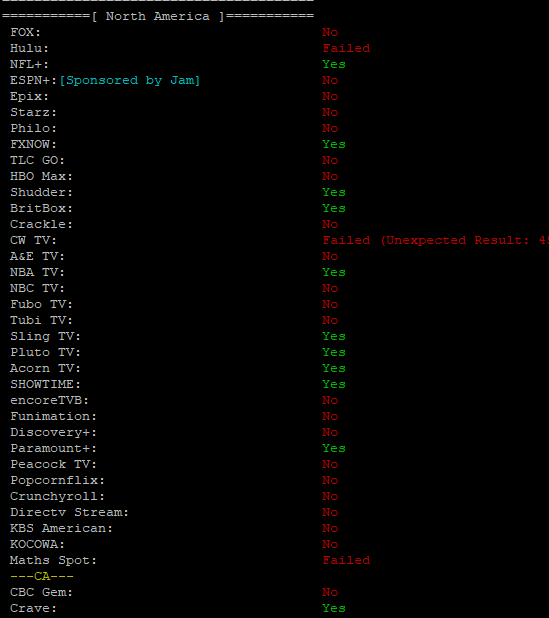Click the Pluto TV label
This screenshot has height=618, width=549.
(45, 352)
